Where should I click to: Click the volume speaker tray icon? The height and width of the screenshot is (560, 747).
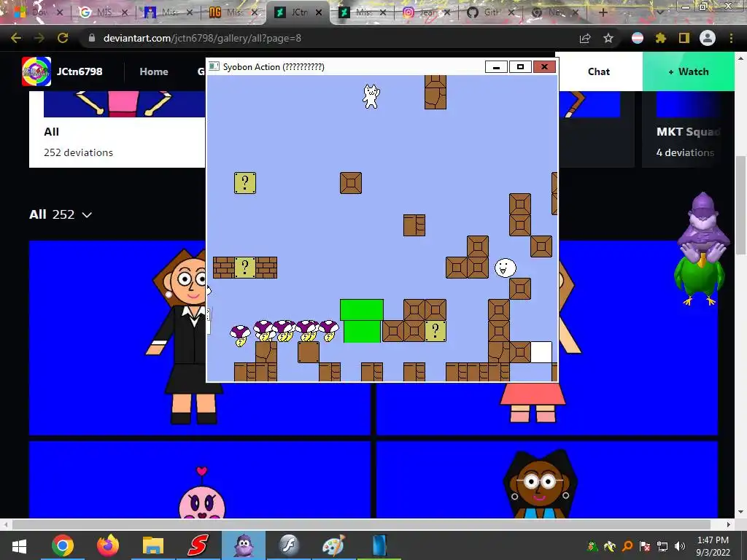680,546
